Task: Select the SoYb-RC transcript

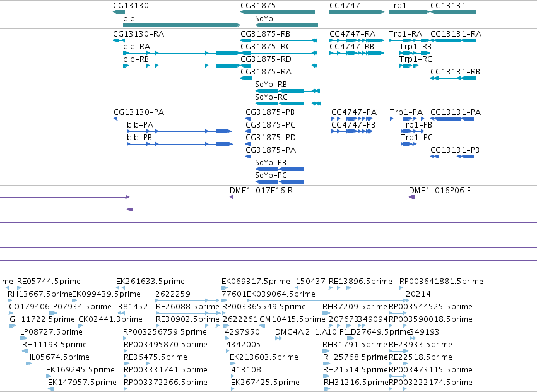Action: click(288, 104)
